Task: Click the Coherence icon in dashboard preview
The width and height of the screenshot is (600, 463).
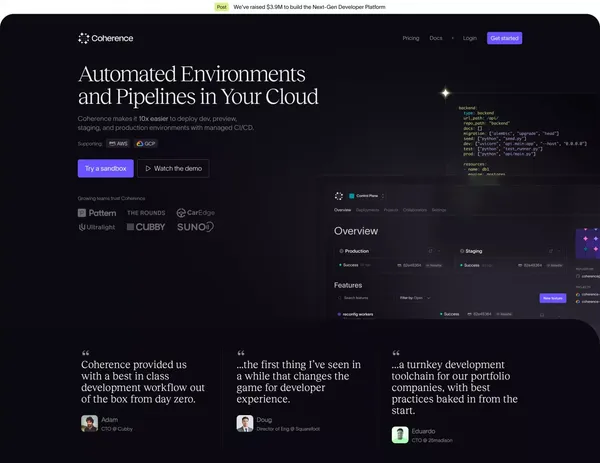Action: 339,196
